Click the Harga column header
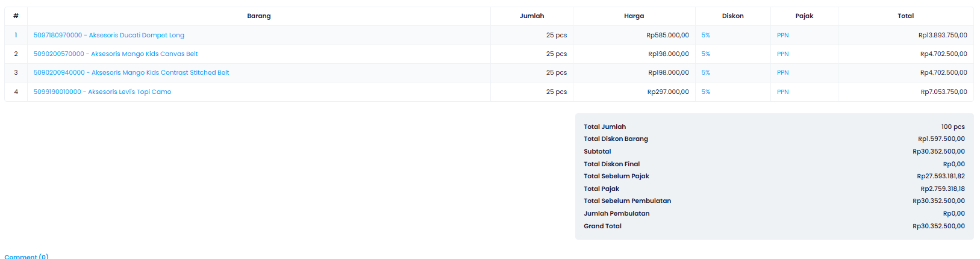The width and height of the screenshot is (980, 259). point(634,16)
